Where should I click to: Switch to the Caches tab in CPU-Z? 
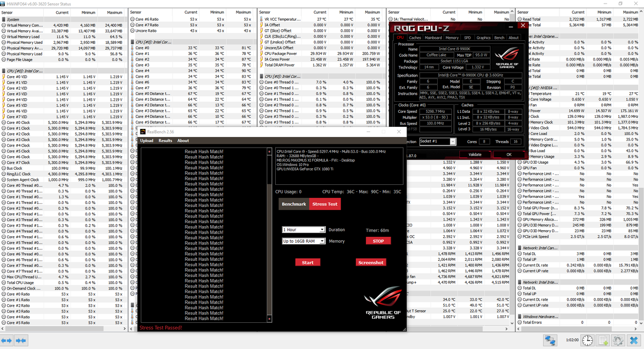[415, 38]
